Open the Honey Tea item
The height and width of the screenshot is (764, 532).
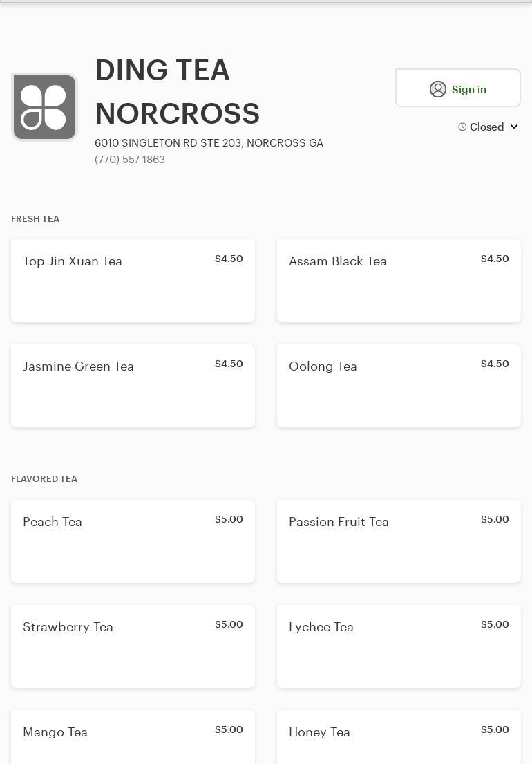coord(399,737)
